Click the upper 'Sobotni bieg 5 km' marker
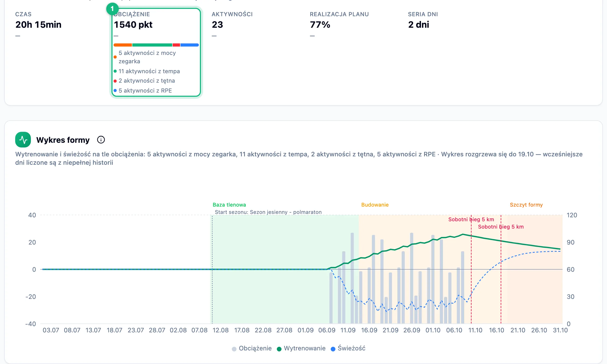This screenshot has width=607, height=364. [x=471, y=219]
